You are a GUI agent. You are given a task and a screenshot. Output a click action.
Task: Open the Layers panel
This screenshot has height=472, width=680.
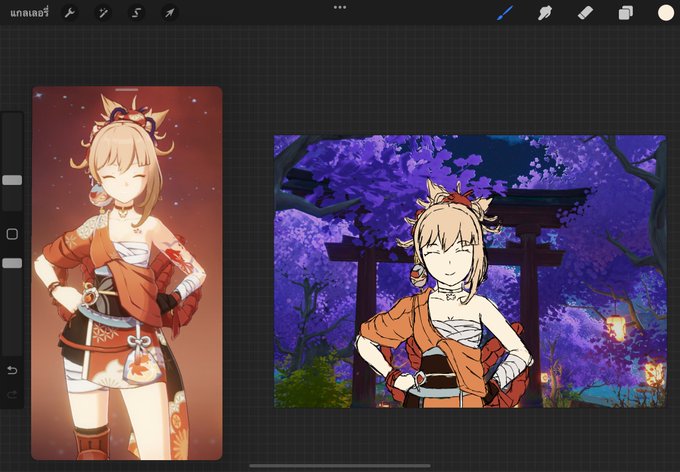625,13
